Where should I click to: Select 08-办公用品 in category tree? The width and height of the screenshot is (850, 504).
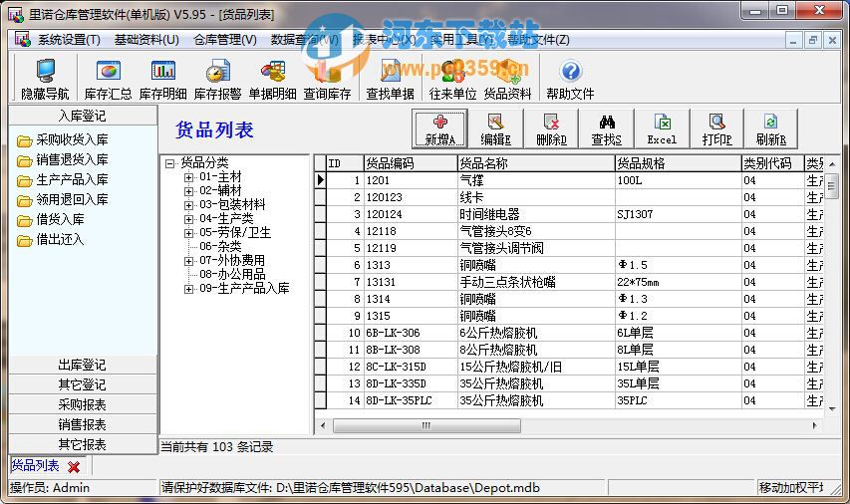232,274
